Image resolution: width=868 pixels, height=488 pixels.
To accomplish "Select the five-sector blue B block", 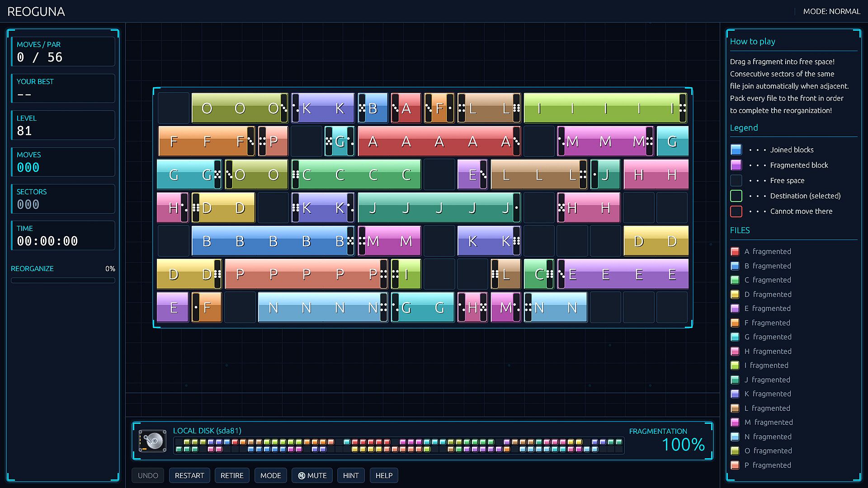I will 273,241.
